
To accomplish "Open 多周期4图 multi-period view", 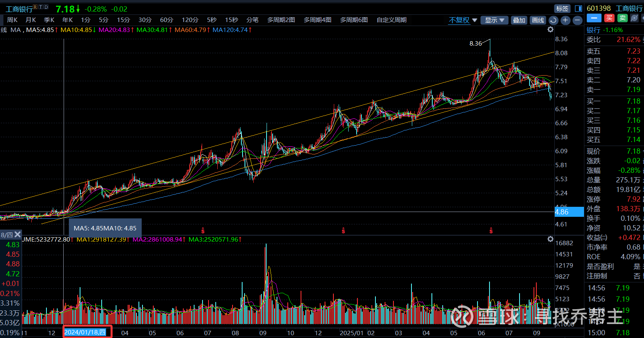I will [317, 20].
